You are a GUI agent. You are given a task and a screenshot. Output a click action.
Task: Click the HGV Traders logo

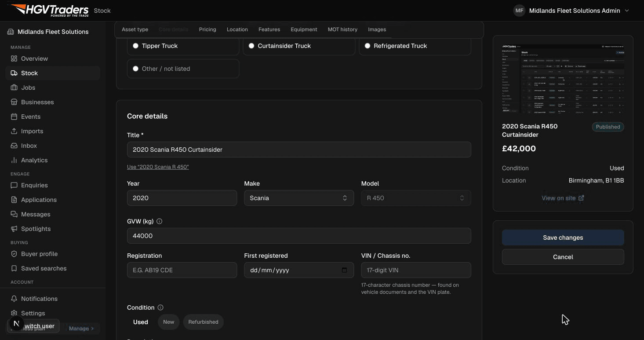pos(49,10)
